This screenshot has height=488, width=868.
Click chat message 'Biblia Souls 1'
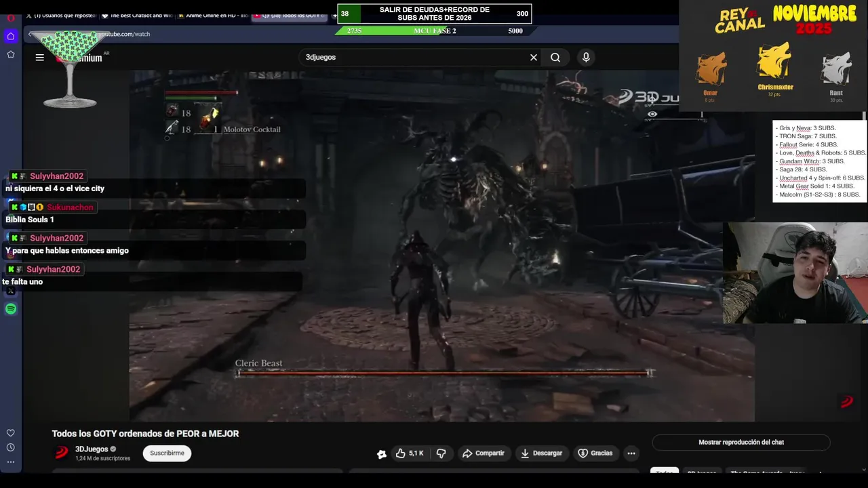tap(30, 220)
